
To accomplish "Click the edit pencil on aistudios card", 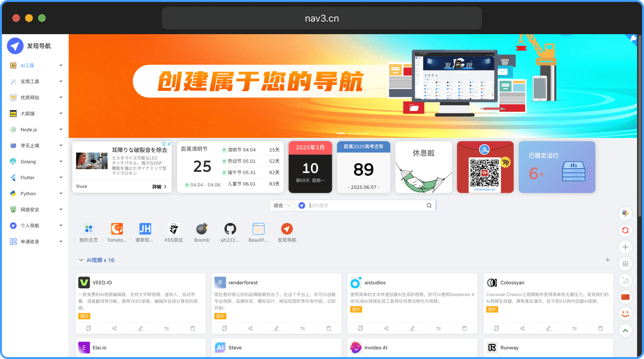I will click(x=412, y=328).
